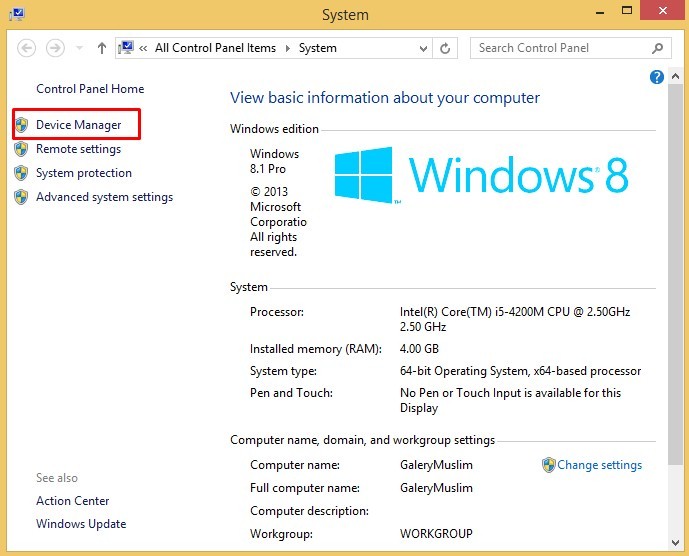Focus the Search Control Panel field
The width and height of the screenshot is (689, 556).
(x=570, y=48)
